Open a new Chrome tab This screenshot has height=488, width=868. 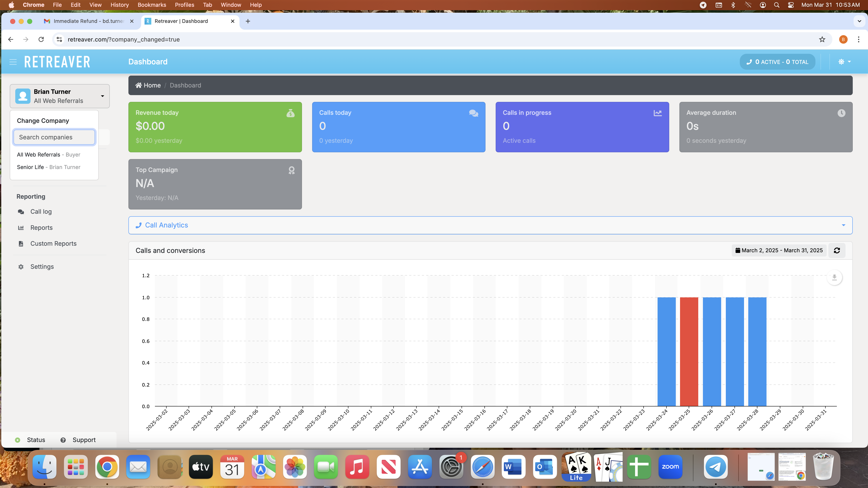[x=248, y=21]
